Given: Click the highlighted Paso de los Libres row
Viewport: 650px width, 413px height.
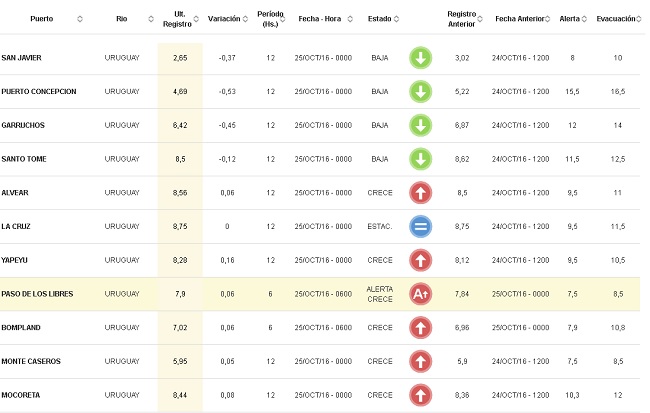Looking at the screenshot, I should pos(300,294).
